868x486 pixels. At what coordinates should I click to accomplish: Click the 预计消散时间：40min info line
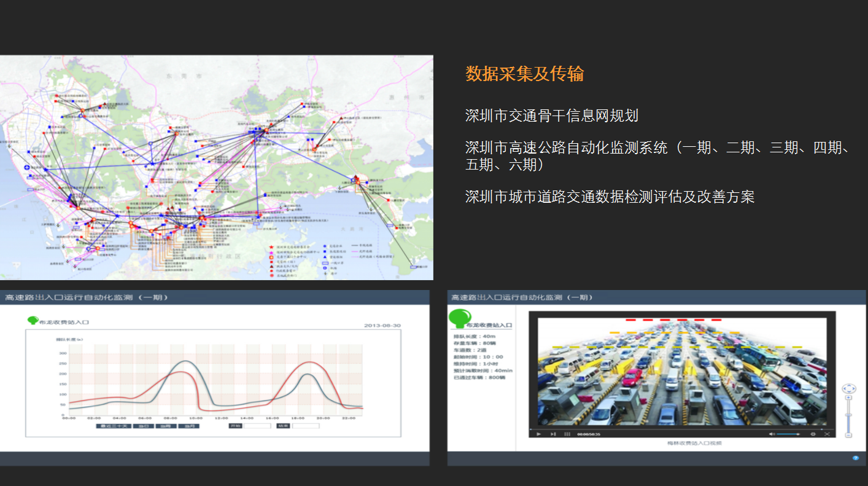point(482,370)
